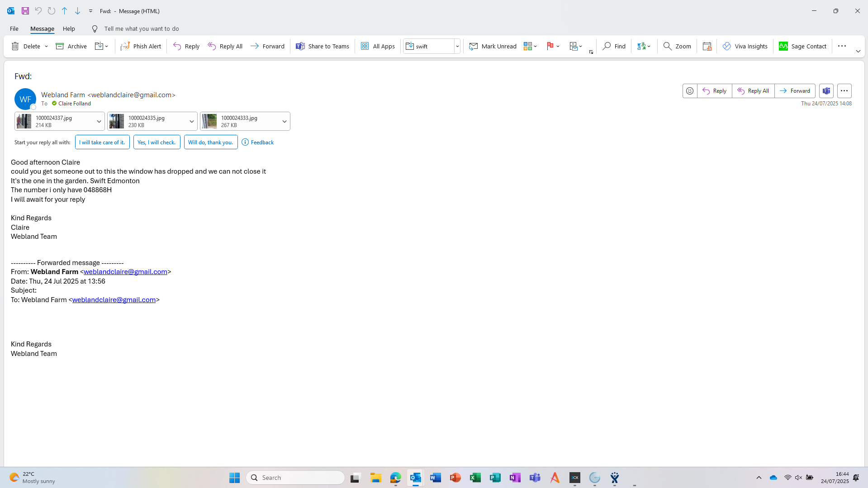Show more ribbon commands via the ellipsis
This screenshot has width=868, height=488.
842,46
